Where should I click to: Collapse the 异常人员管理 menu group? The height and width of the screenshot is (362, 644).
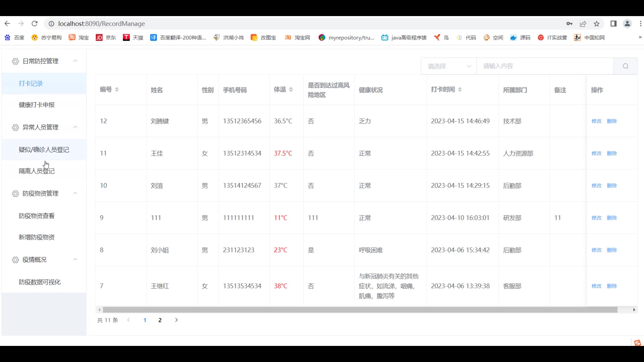pyautogui.click(x=75, y=127)
